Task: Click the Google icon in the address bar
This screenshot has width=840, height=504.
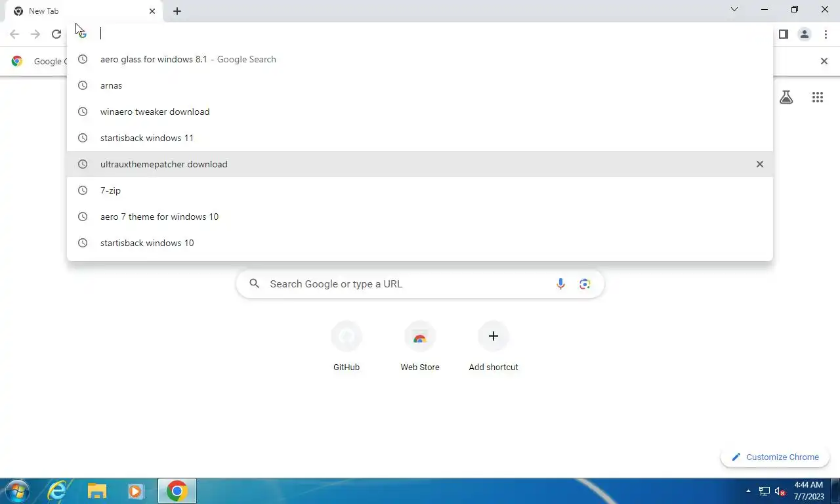Action: click(x=83, y=34)
